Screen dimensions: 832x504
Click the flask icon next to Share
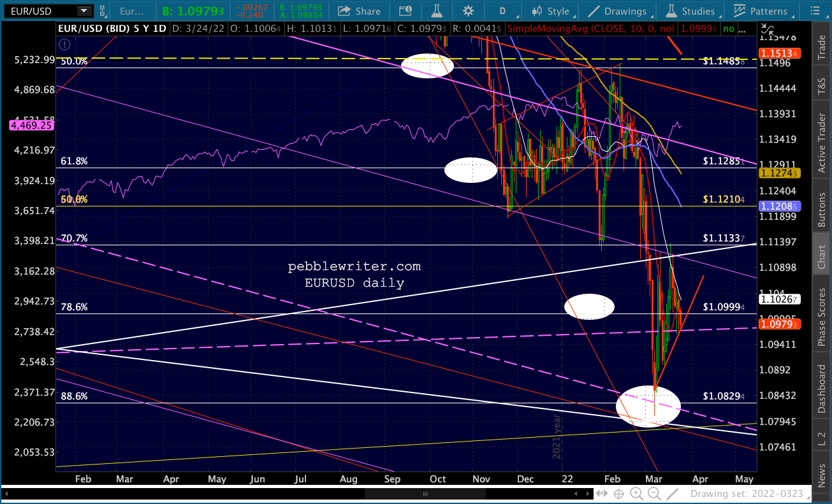coord(437,11)
